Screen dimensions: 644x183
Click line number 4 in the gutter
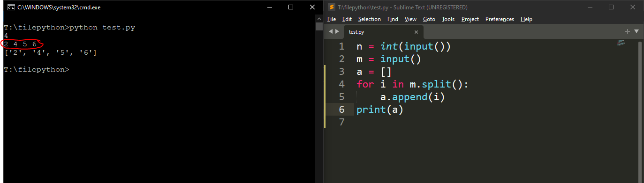(341, 84)
